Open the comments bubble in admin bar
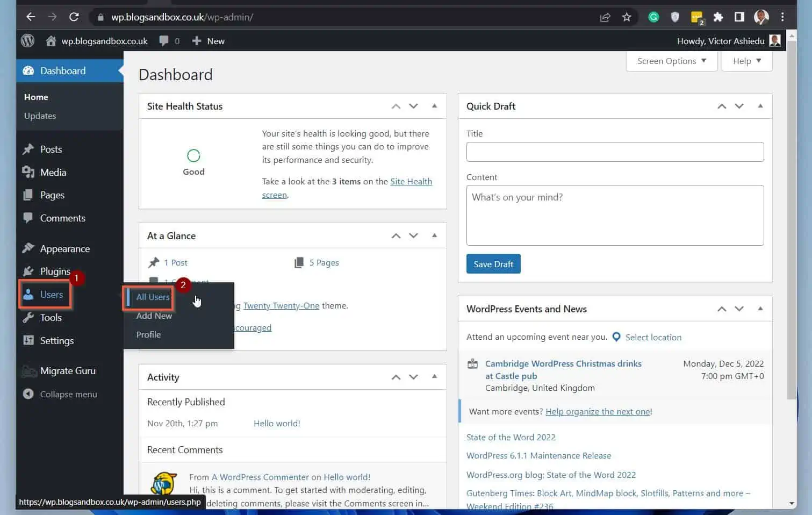Viewport: 812px width, 515px height. [x=164, y=41]
